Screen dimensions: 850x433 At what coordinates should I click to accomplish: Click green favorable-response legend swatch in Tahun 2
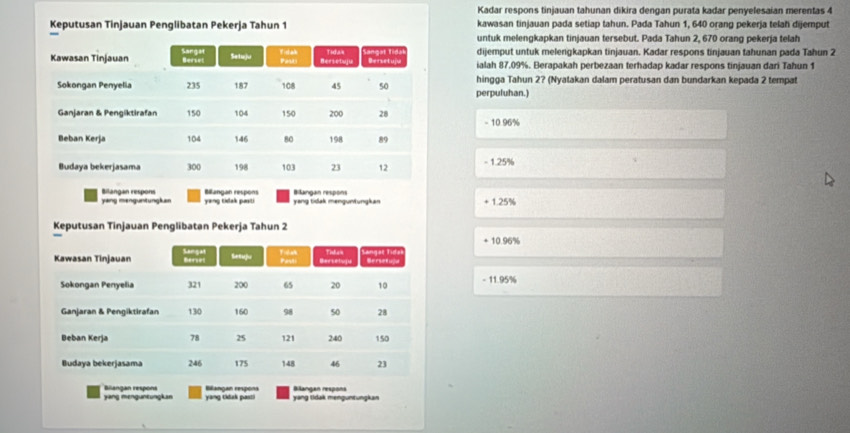coord(91,392)
